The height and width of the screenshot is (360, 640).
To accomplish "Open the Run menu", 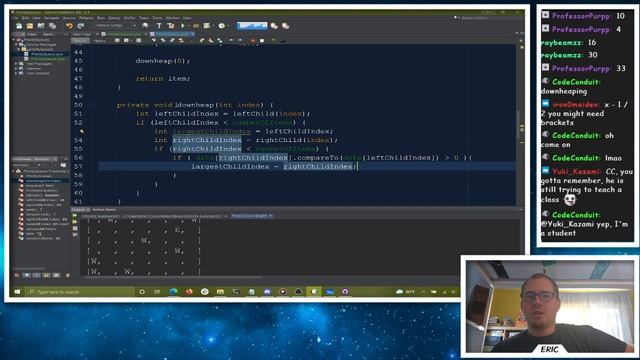I will [100, 18].
